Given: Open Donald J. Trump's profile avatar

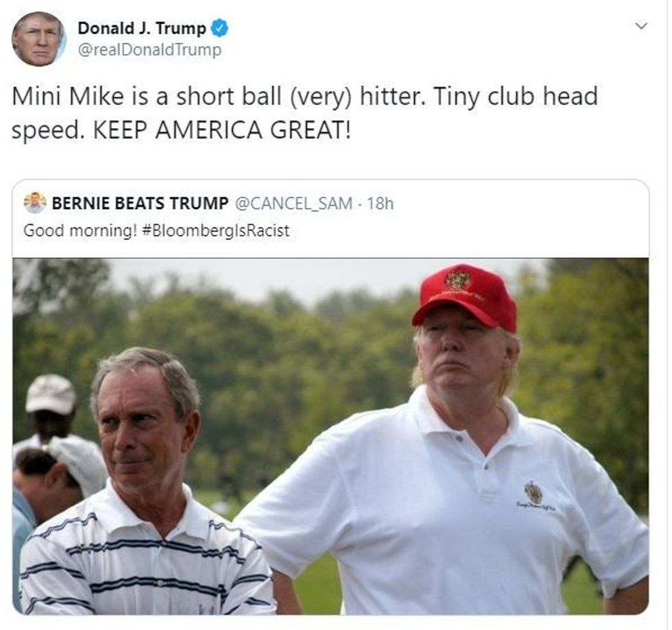Looking at the screenshot, I should (x=39, y=39).
